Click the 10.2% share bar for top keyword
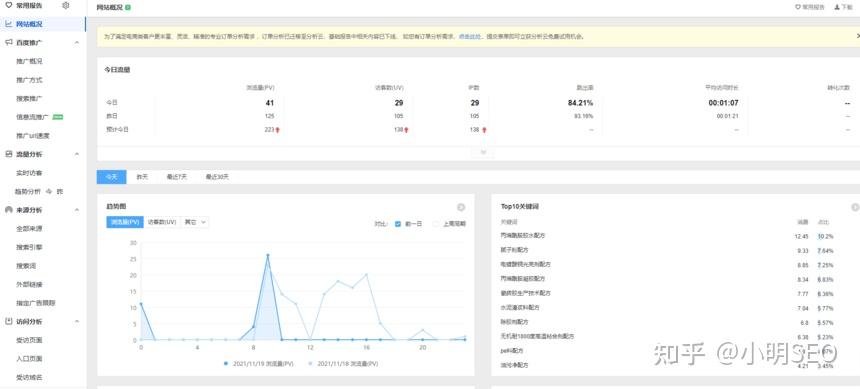This screenshot has width=860, height=389. tap(825, 236)
